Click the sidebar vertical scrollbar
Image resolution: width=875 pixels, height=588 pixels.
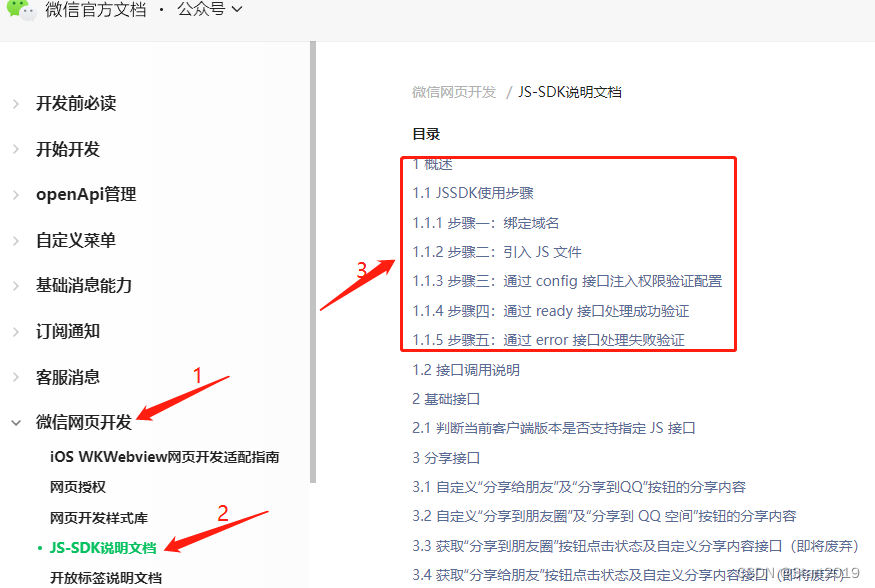(313, 262)
